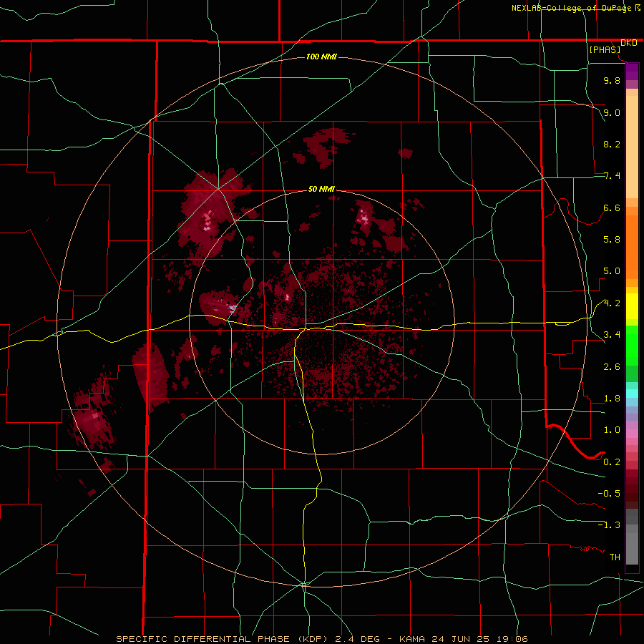Click the 0.2 legend value
The width and height of the screenshot is (644, 644).
point(612,462)
